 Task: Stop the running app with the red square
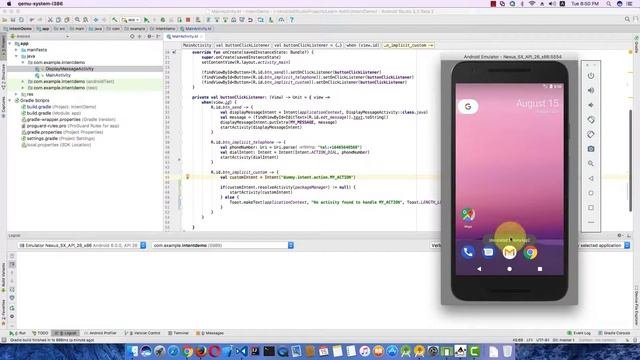[x=188, y=20]
